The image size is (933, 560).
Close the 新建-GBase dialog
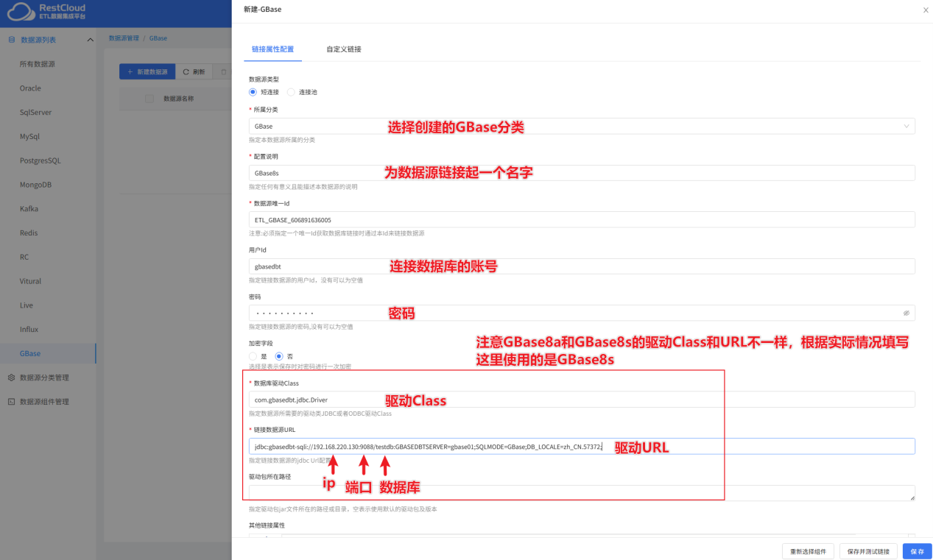(x=926, y=10)
